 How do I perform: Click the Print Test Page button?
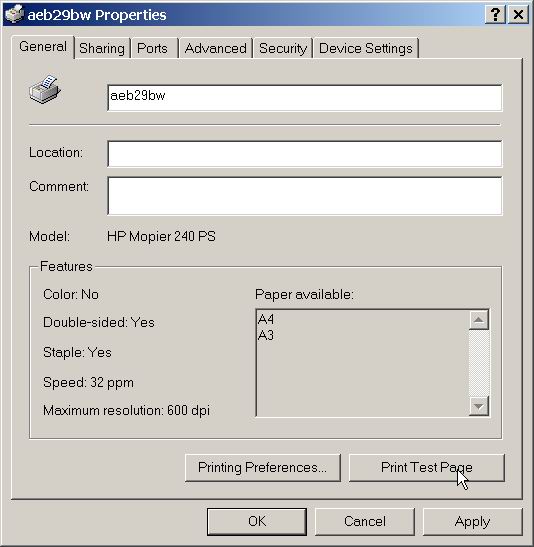(x=427, y=467)
